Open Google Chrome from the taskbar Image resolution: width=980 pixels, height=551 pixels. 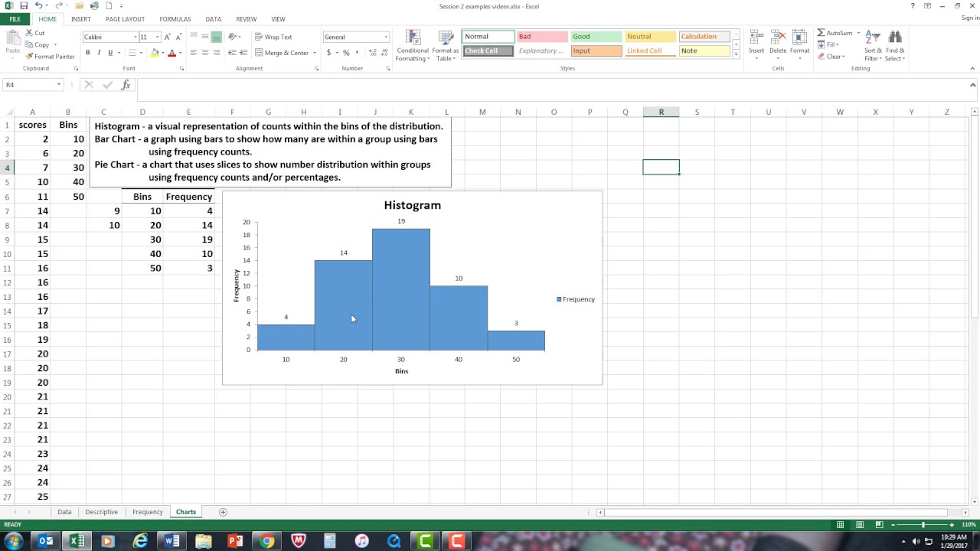click(266, 541)
